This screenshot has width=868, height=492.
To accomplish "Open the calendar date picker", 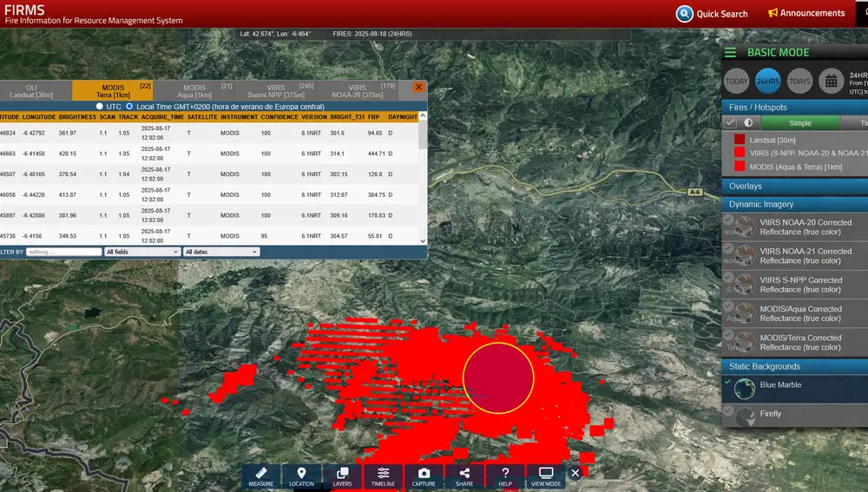I will (831, 81).
